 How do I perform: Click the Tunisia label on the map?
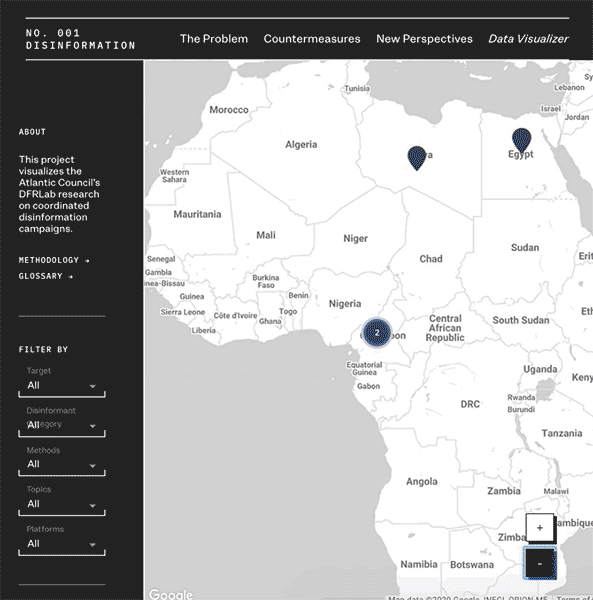pos(357,89)
